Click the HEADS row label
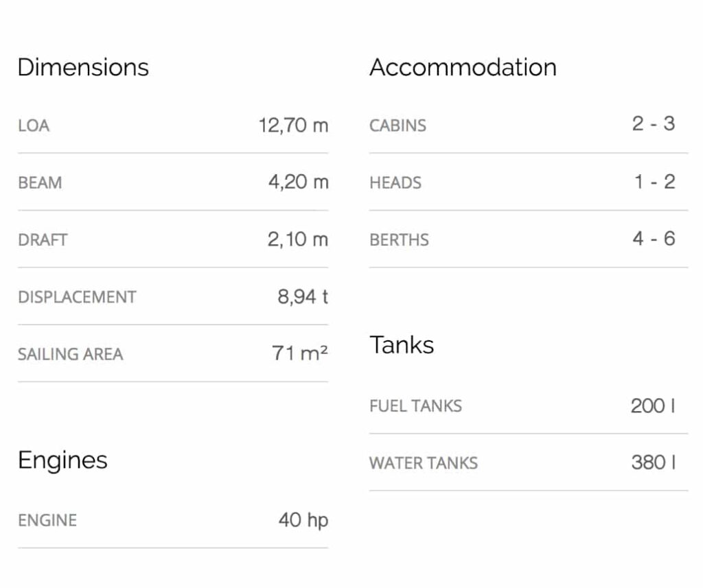Screen dimensions: 703x588 (x=395, y=183)
